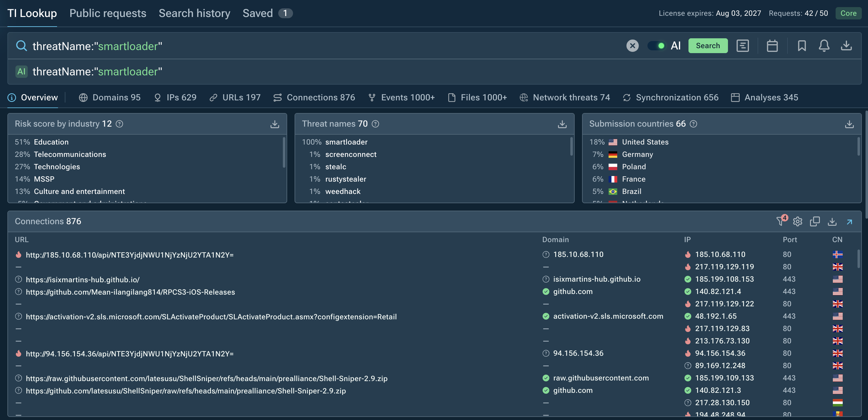Download the Risk score by industry data
Screen dimensions: 868x420
275,124
